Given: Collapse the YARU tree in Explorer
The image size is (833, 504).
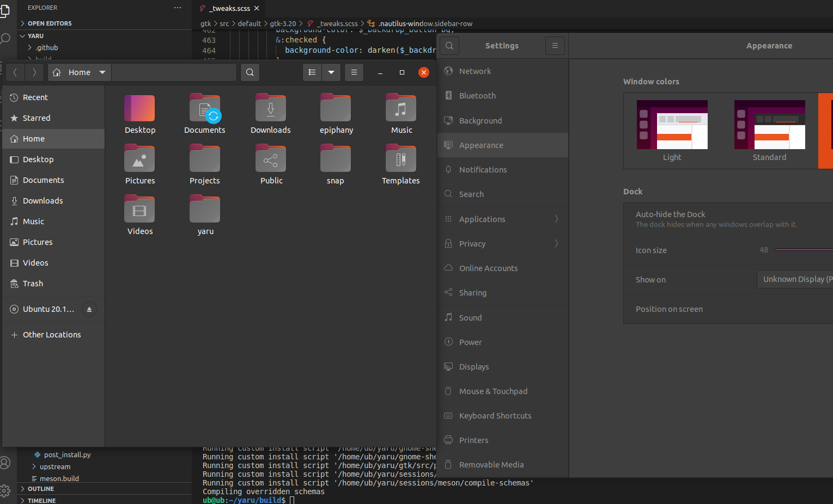Looking at the screenshot, I should 23,36.
